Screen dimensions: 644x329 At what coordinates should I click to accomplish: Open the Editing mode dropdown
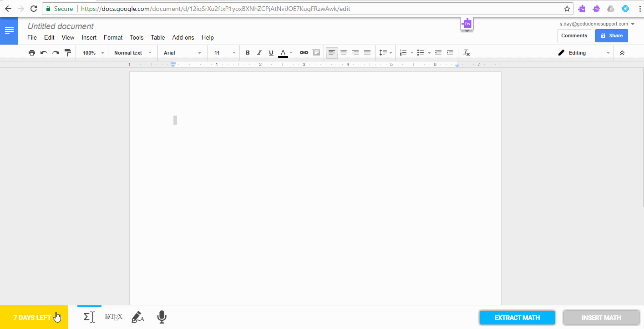pyautogui.click(x=584, y=53)
